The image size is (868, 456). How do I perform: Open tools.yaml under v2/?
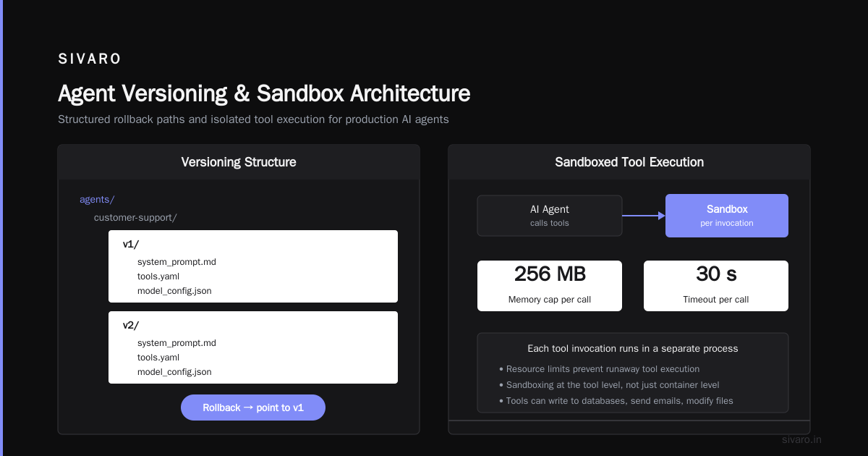pos(158,358)
